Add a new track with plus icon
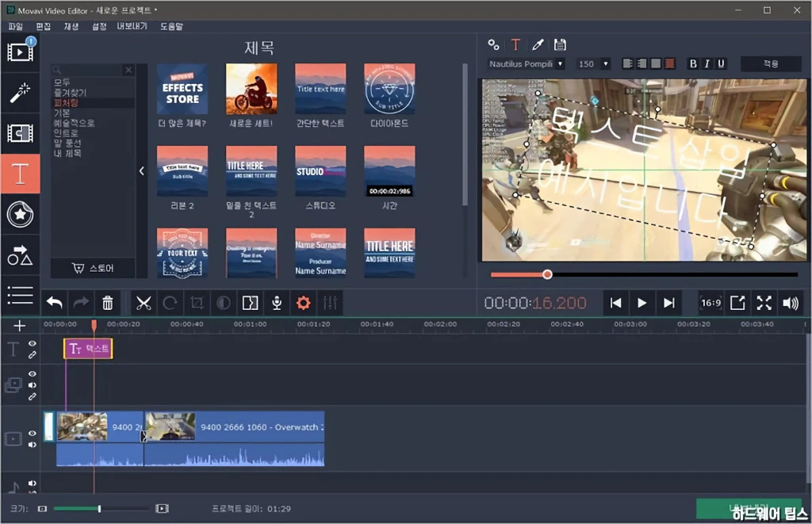The height and width of the screenshot is (524, 812). pyautogui.click(x=19, y=326)
